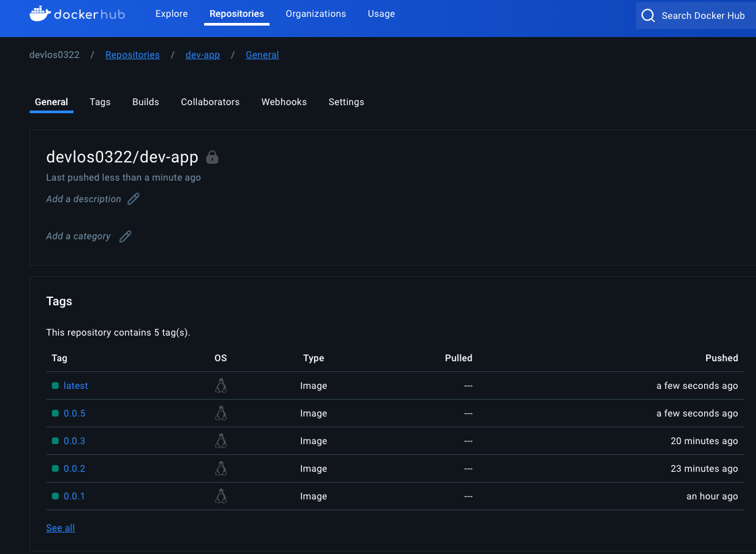756x554 pixels.
Task: Open the 0.0.3 tag link
Action: (74, 441)
